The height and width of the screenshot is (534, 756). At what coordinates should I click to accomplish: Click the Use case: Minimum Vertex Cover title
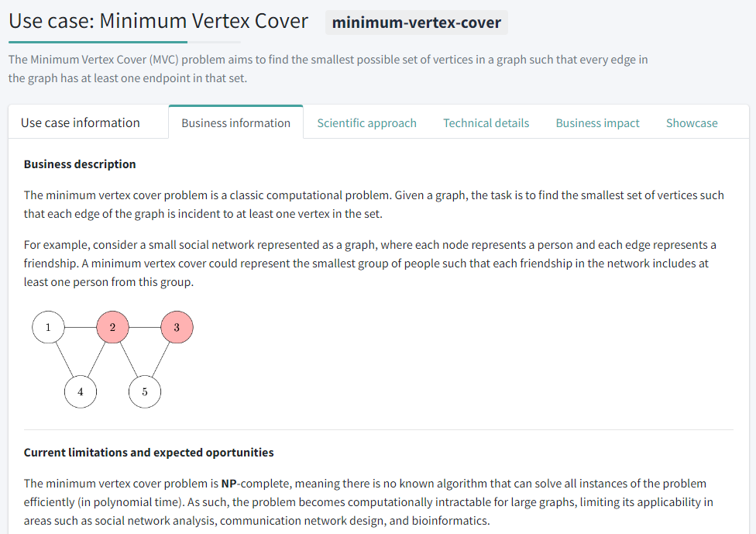pos(158,21)
